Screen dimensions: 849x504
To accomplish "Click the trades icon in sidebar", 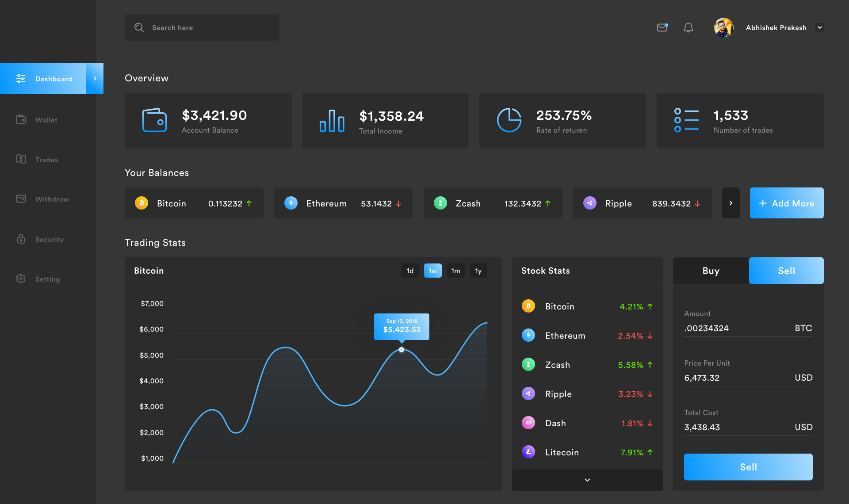I will click(21, 158).
